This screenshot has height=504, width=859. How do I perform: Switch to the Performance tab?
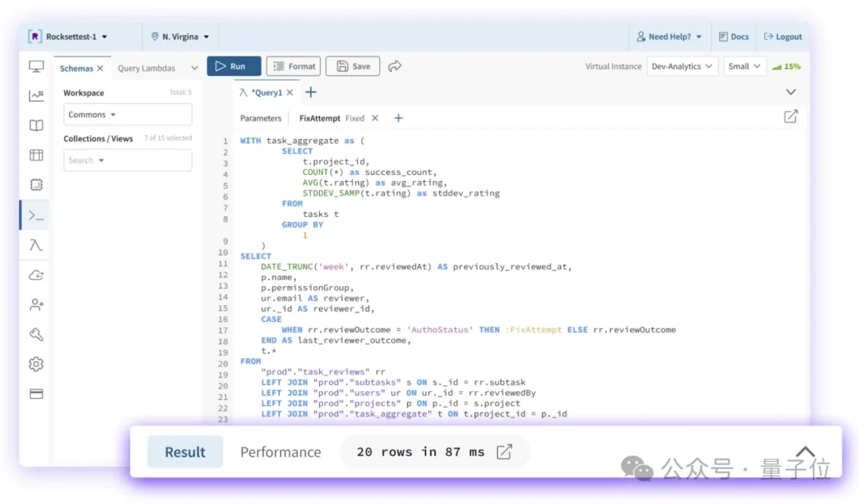281,452
